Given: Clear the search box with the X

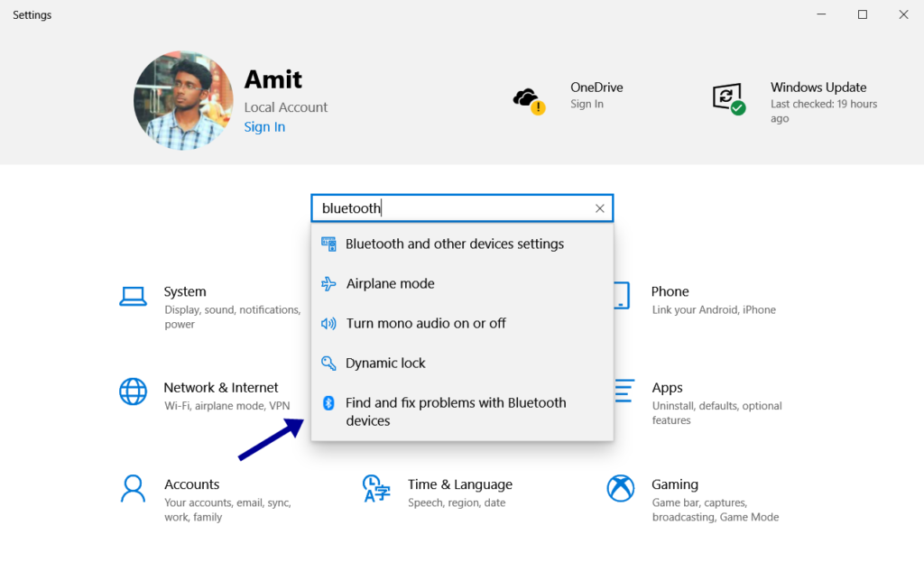Looking at the screenshot, I should (599, 208).
